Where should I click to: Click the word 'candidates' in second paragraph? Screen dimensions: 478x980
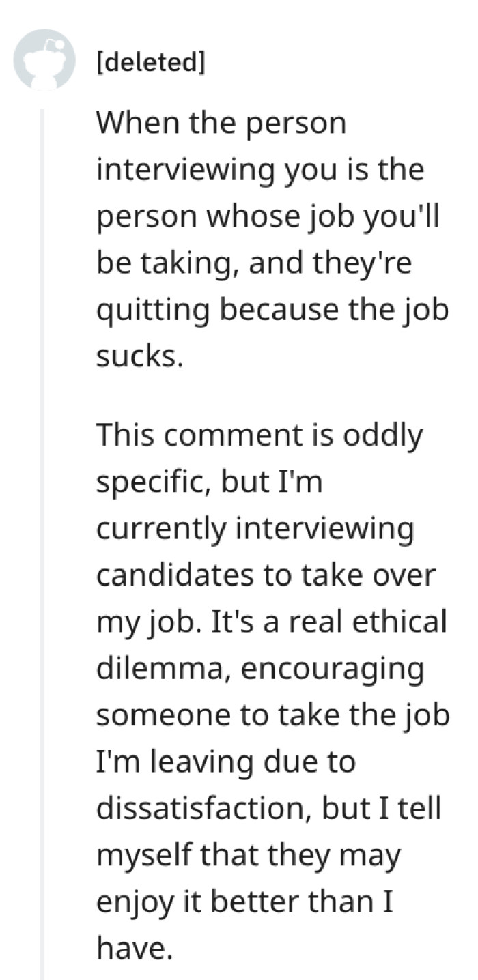pos(171,576)
